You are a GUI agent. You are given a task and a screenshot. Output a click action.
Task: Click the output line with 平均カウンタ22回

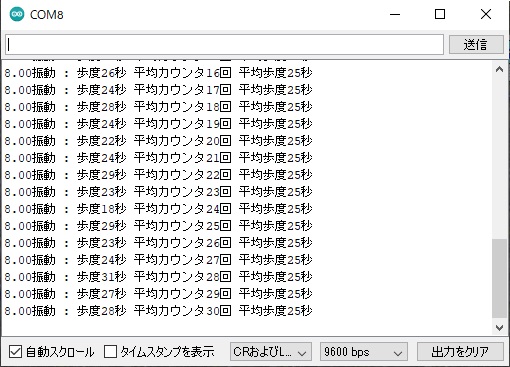pyautogui.click(x=159, y=175)
